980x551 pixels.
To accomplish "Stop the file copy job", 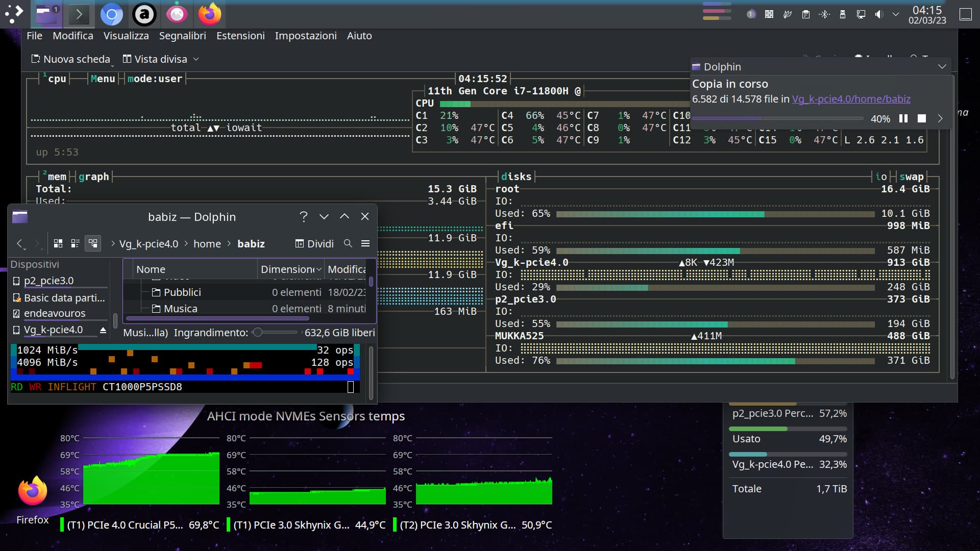I will tap(922, 118).
